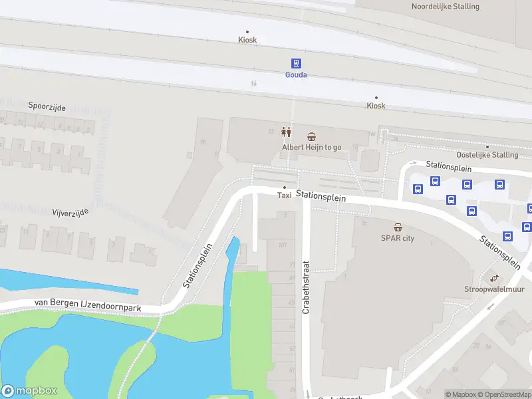The width and height of the screenshot is (532, 399).
Task: Click the Kiosk marker on the north platform
Action: click(247, 32)
